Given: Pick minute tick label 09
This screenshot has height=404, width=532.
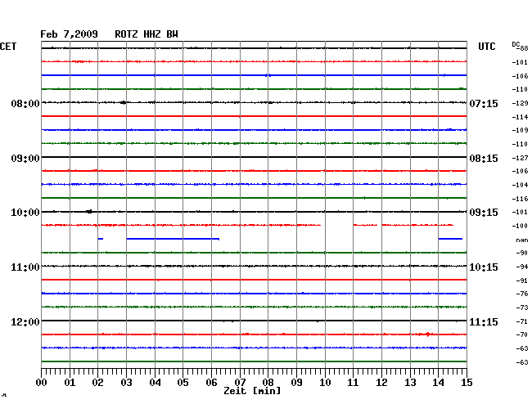Looking at the screenshot, I should 296,383.
